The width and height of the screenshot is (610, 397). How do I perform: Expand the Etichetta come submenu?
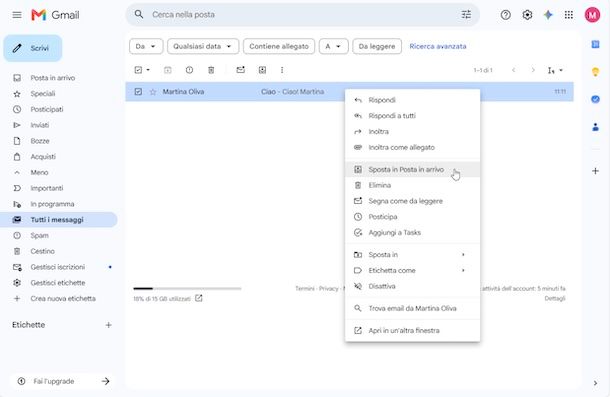412,271
